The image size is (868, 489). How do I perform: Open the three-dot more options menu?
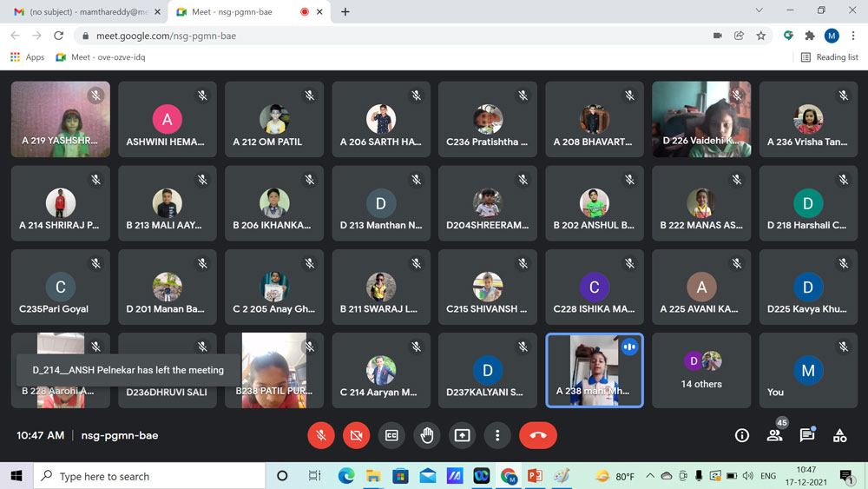[497, 435]
